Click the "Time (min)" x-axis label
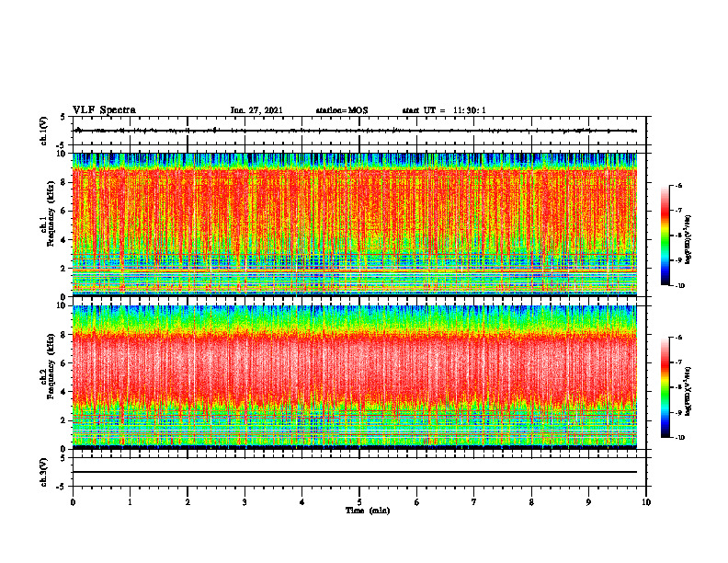The height and width of the screenshot is (563, 728). coord(368,511)
